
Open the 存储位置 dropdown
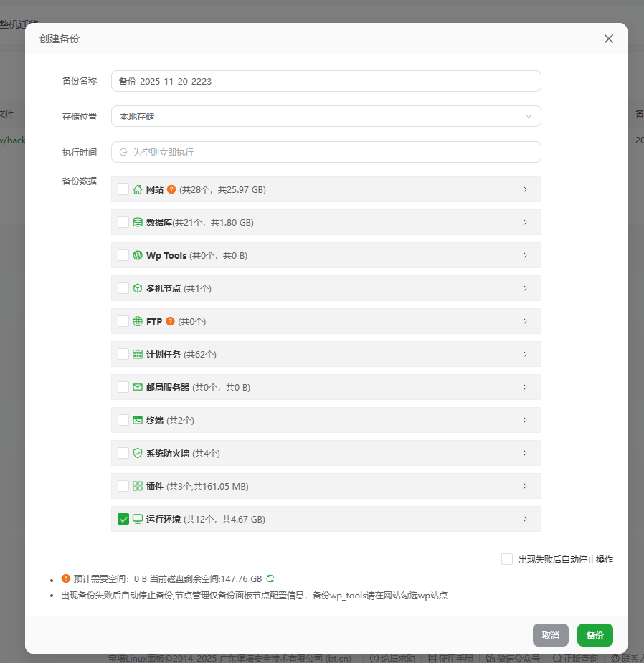point(326,115)
